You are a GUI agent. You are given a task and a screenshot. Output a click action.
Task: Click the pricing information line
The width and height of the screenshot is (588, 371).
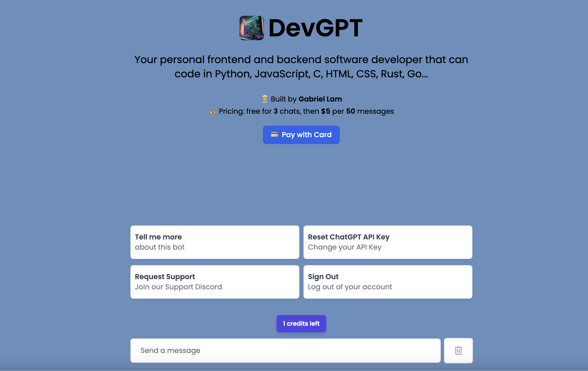coord(306,111)
